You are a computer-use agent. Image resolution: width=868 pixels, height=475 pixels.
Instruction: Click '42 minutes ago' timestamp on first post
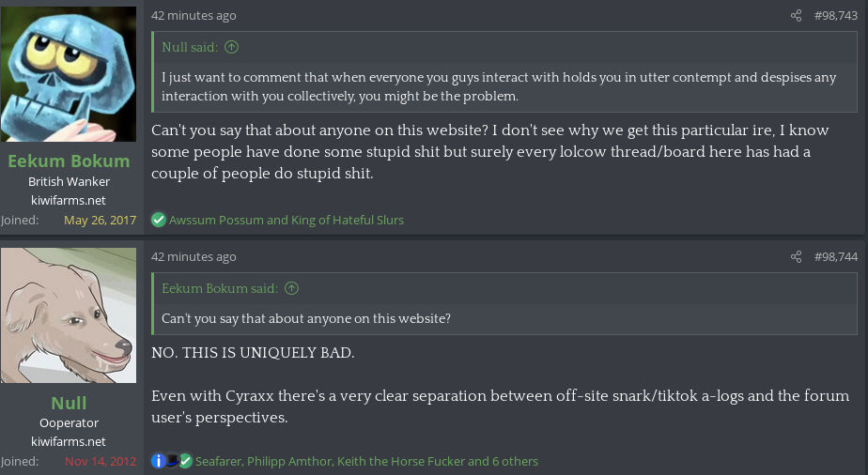coord(194,16)
